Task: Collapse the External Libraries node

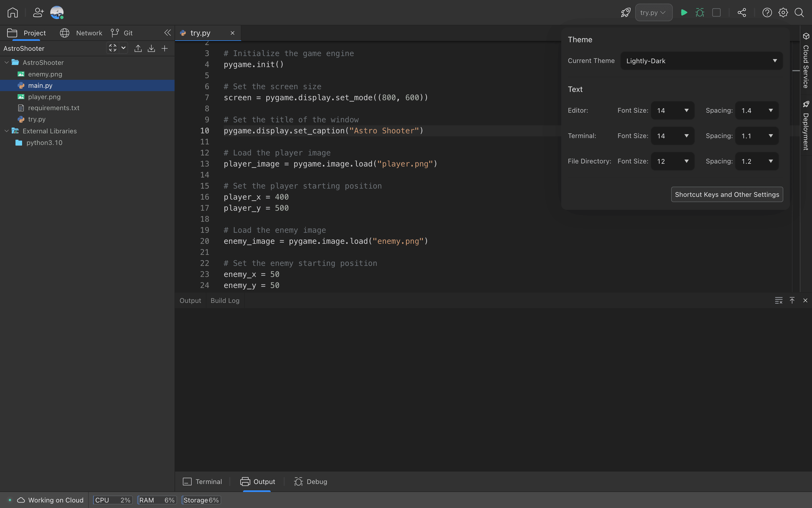Action: tap(6, 131)
